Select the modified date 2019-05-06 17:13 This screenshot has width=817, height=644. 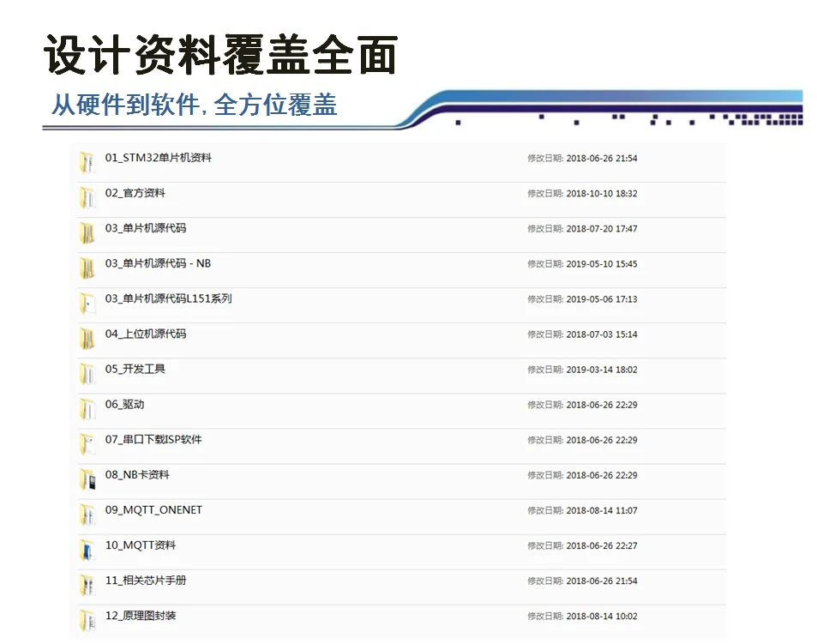(602, 299)
